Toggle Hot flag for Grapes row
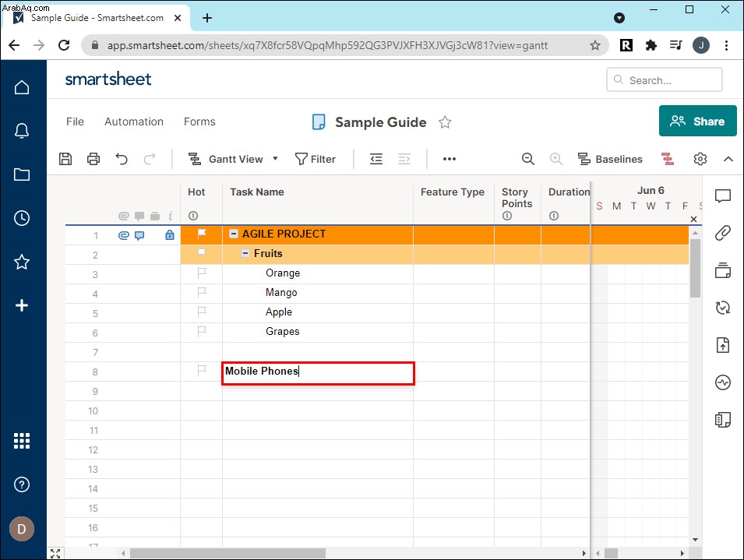 click(202, 330)
